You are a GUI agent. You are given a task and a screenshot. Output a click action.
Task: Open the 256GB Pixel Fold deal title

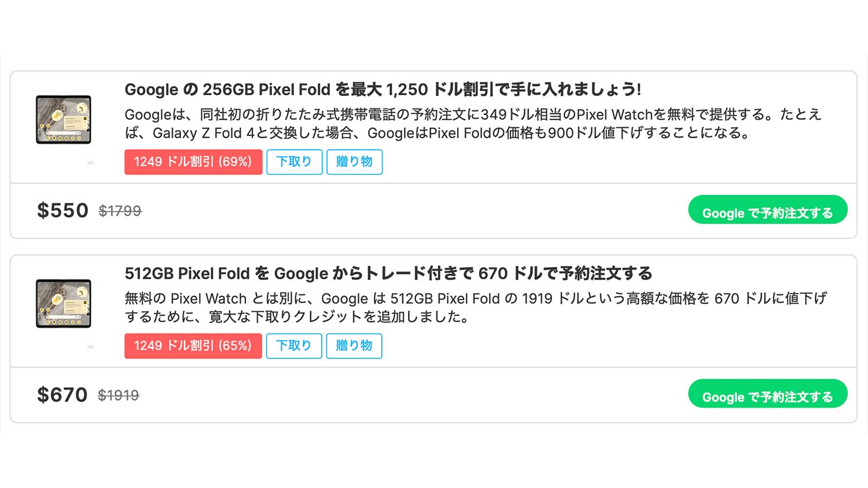pyautogui.click(x=382, y=90)
